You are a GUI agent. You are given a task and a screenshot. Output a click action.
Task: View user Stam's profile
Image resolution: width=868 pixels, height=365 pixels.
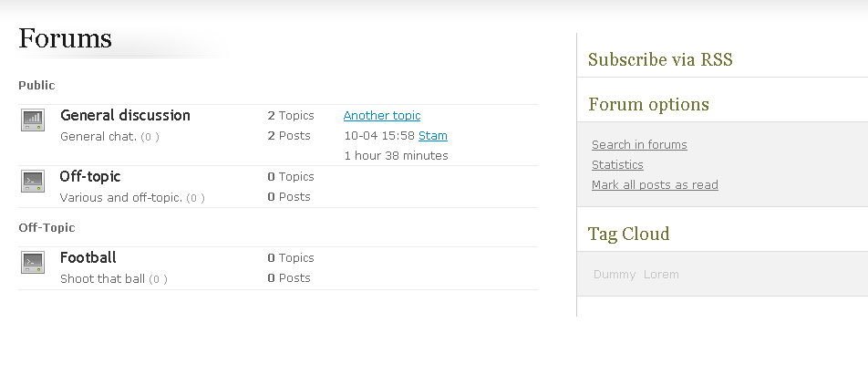tap(433, 136)
